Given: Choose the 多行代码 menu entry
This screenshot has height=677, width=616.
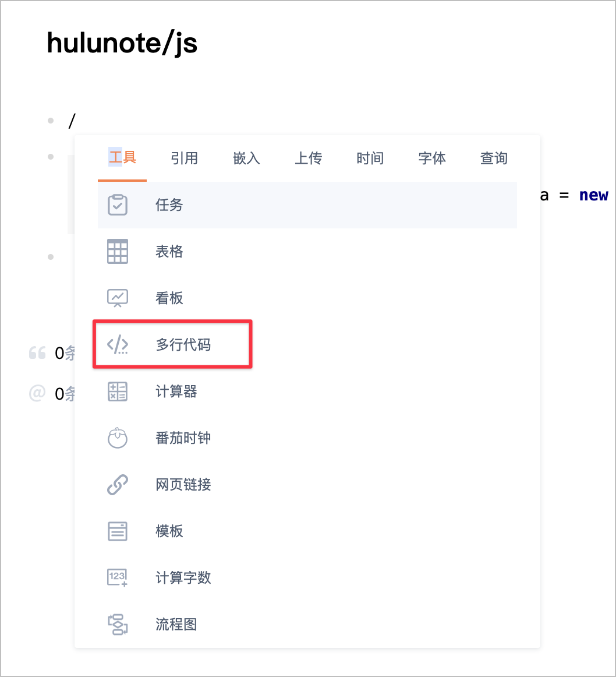Looking at the screenshot, I should click(x=183, y=345).
